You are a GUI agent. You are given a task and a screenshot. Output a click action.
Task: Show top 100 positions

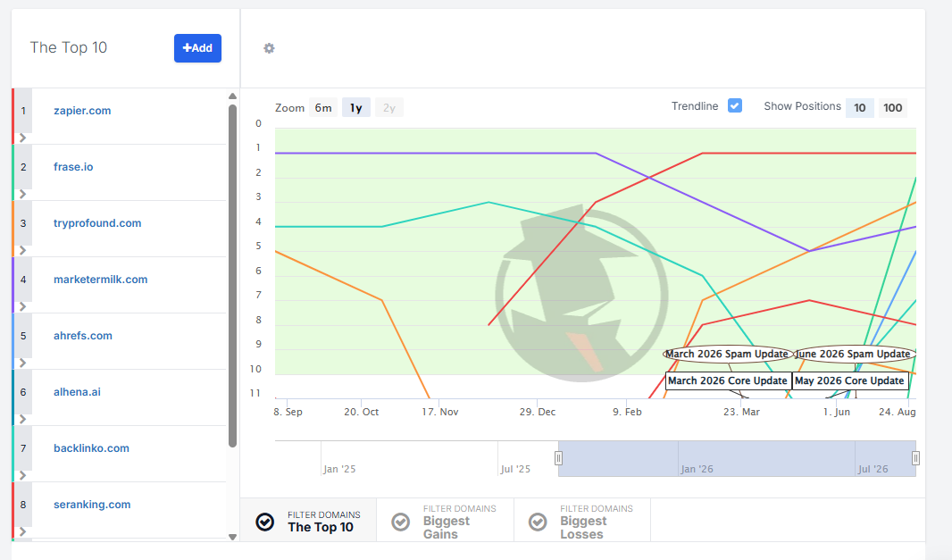pyautogui.click(x=892, y=107)
